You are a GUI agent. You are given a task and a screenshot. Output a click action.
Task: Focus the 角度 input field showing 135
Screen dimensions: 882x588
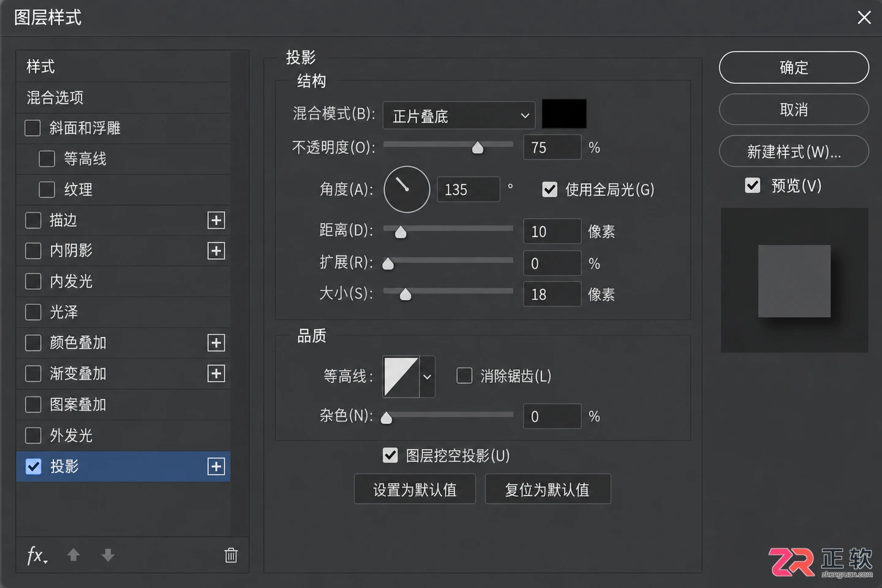click(469, 189)
